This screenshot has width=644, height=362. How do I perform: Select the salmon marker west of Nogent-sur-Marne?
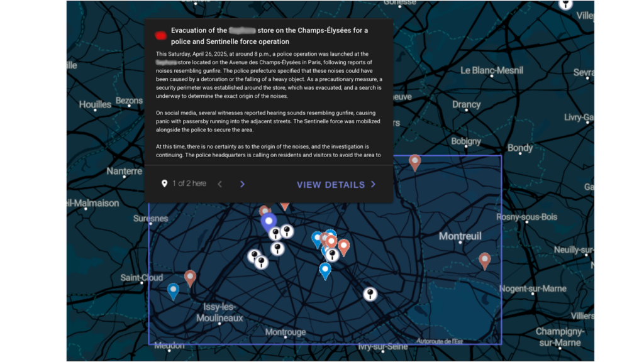click(x=485, y=261)
